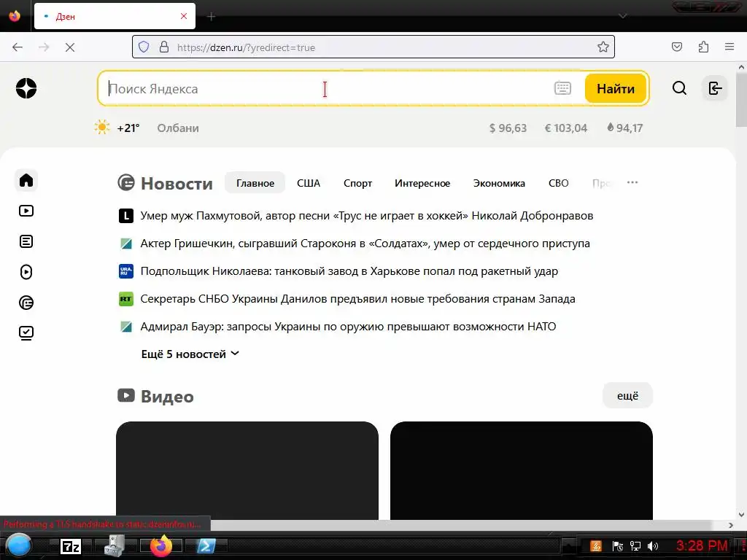Open the Firefox hamburger menu
The image size is (747, 560).
[x=729, y=47]
